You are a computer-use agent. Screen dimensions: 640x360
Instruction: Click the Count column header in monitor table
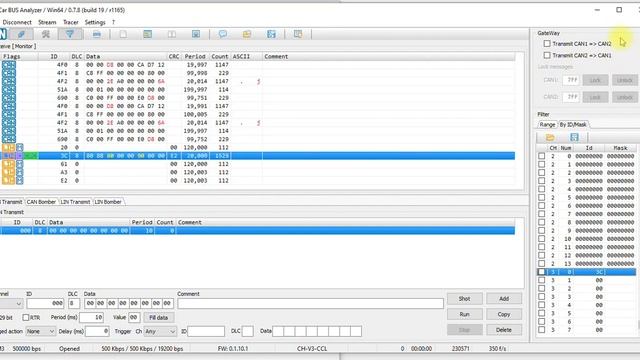coord(220,56)
